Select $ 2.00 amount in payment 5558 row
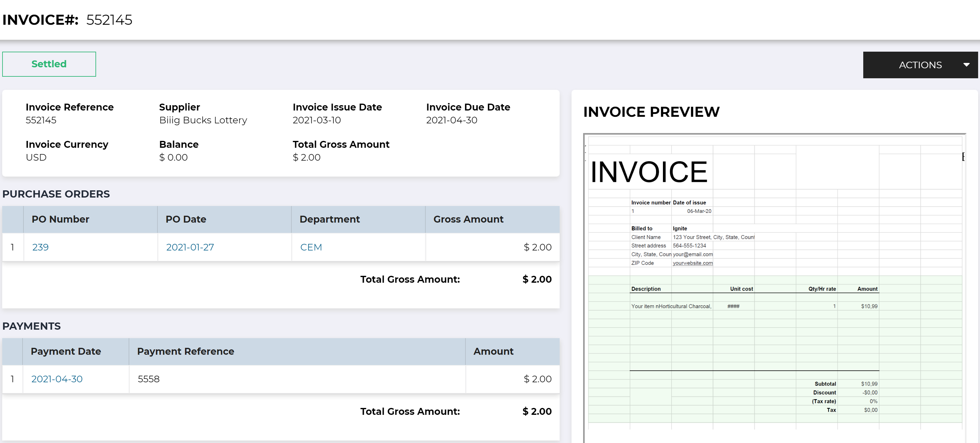980x443 pixels. coord(537,379)
